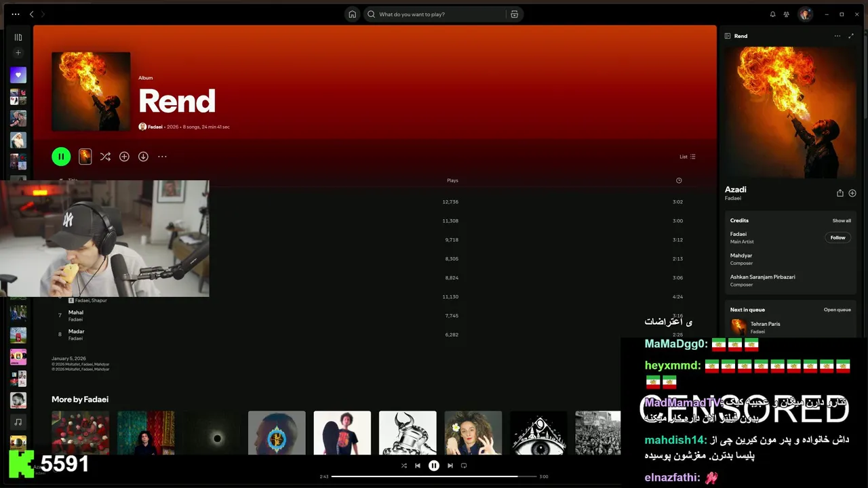Screen dimensions: 868x488
Task: Copy link with share icon beside Azadi
Action: [x=840, y=193]
